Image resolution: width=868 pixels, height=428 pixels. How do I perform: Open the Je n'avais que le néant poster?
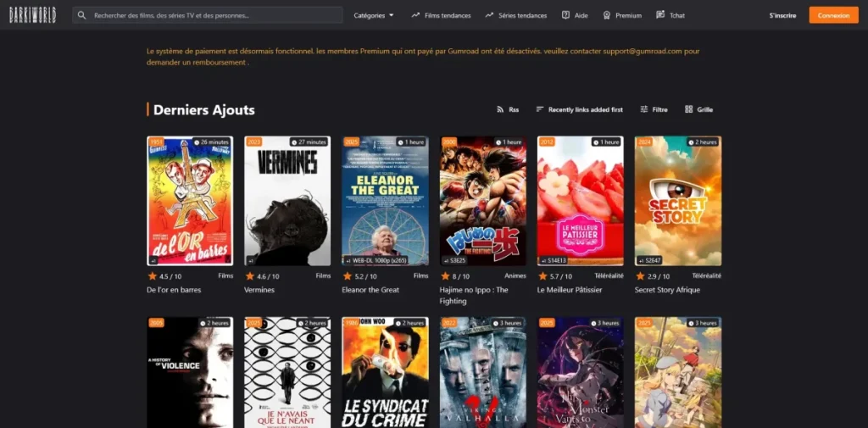[x=287, y=372]
